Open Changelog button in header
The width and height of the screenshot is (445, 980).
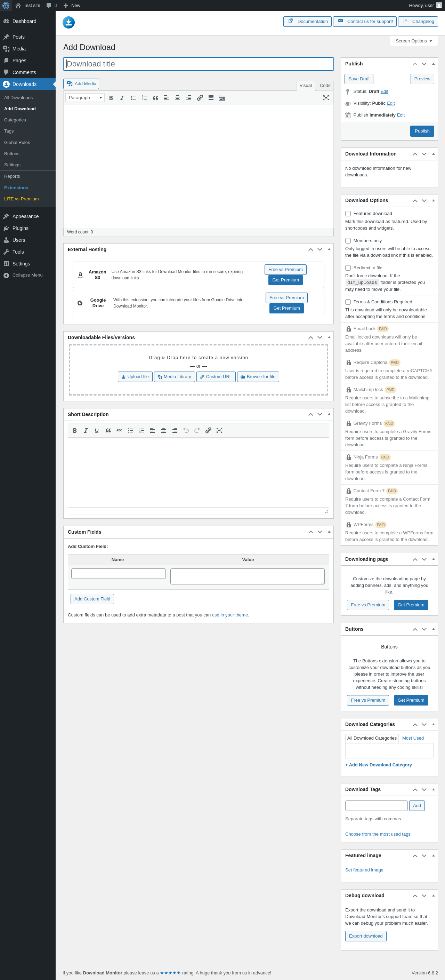(x=418, y=22)
